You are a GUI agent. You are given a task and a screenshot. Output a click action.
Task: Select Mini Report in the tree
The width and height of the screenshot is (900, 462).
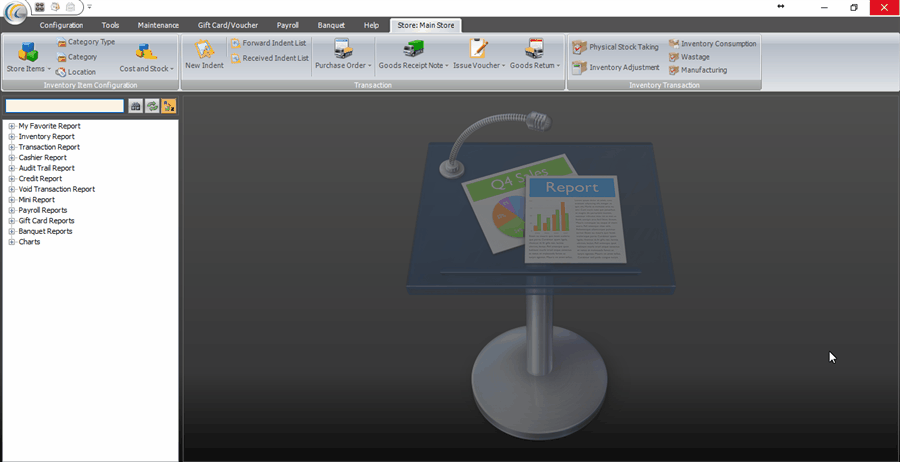[x=37, y=200]
